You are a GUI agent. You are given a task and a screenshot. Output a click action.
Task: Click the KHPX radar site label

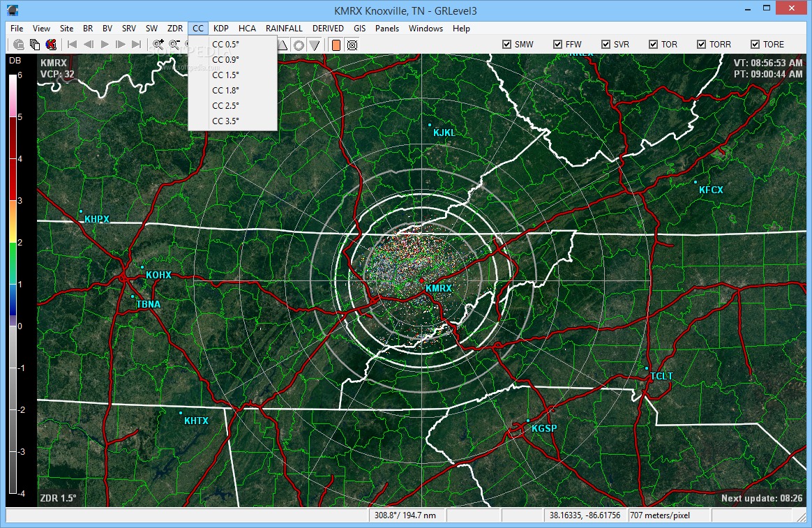pos(97,220)
